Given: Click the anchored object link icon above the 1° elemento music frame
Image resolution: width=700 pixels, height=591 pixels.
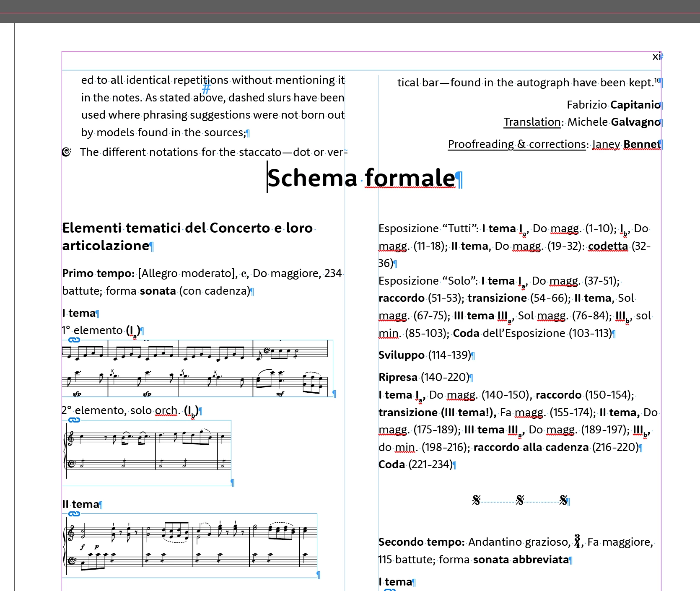Looking at the screenshot, I should 74,340.
